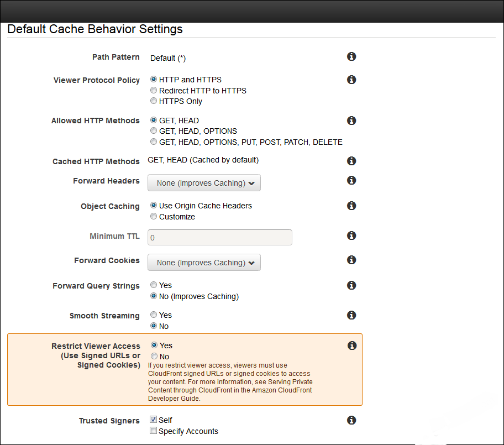
Task: Click the Viewer Protocol Policy info icon
Action: [x=351, y=80]
